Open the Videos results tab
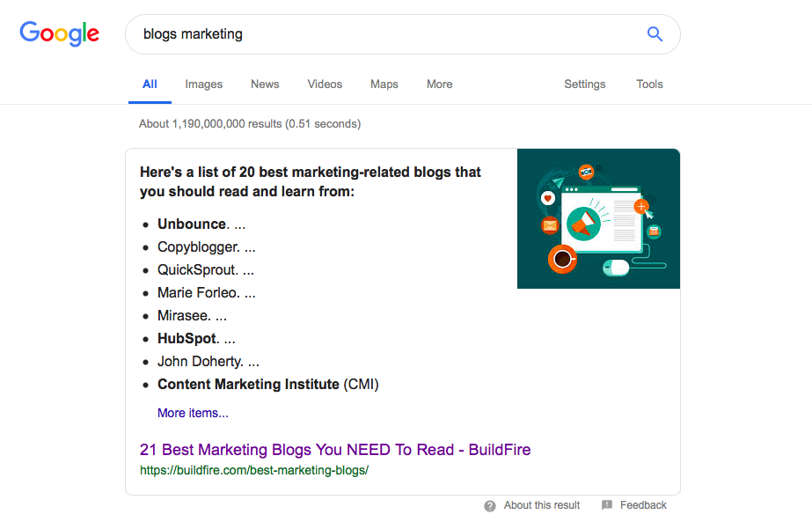The height and width of the screenshot is (522, 812). pos(325,84)
